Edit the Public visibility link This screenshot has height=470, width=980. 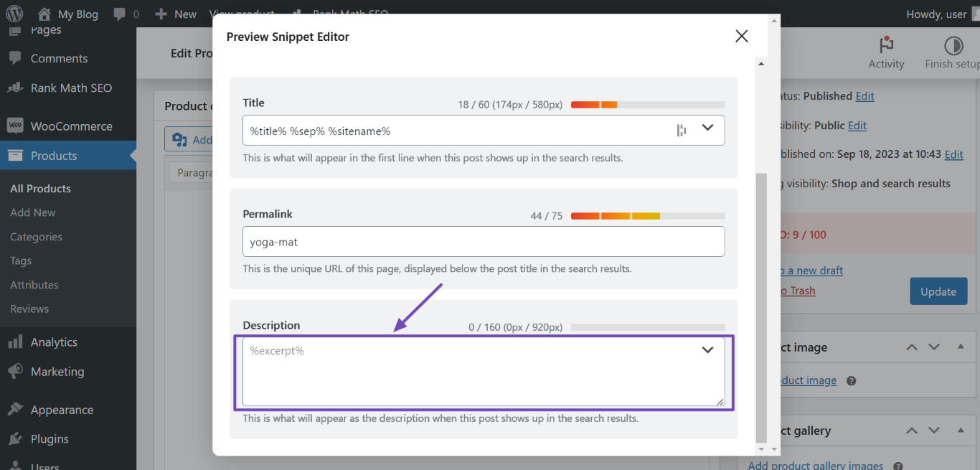point(857,126)
